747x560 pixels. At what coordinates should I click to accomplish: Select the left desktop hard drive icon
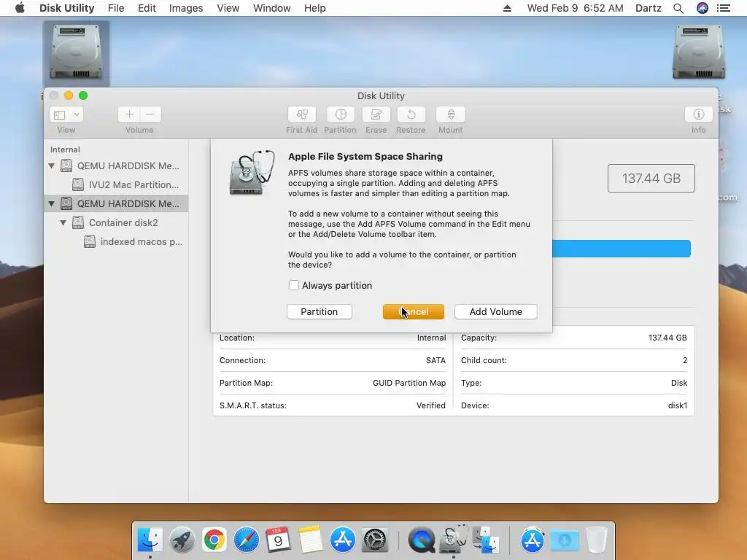coord(76,52)
